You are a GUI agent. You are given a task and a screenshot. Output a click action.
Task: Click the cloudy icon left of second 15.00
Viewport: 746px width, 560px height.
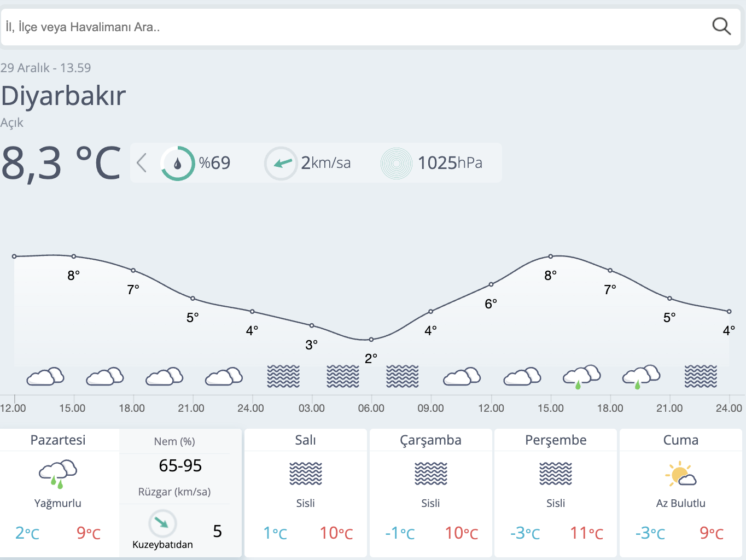coord(522,376)
